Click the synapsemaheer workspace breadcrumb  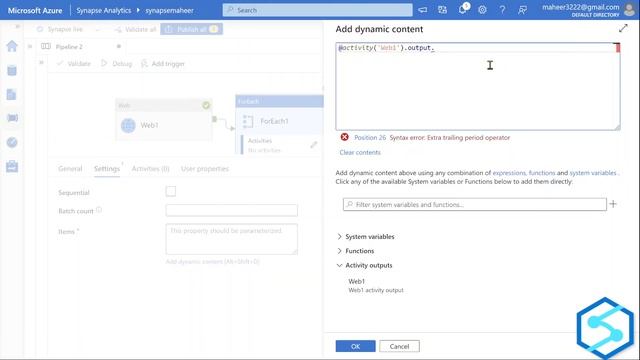[x=169, y=10]
